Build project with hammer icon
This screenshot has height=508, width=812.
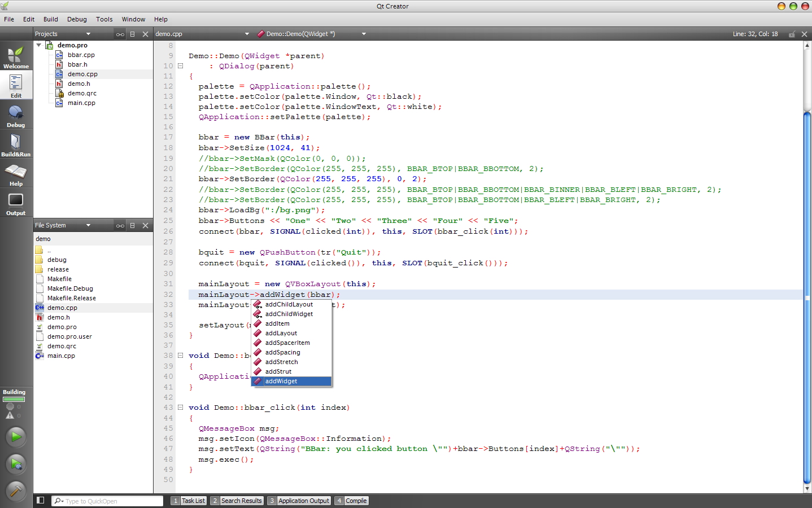tap(16, 491)
